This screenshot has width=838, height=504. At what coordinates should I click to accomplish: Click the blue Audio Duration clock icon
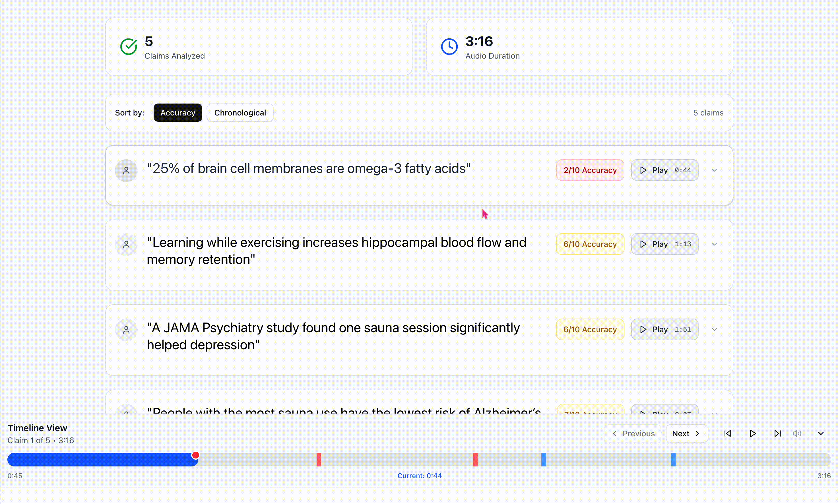(x=449, y=47)
